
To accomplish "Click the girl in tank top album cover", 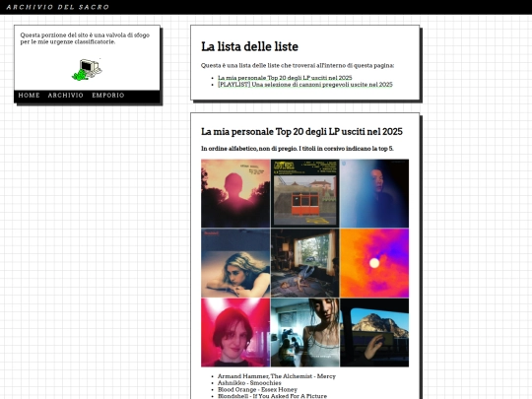I will click(305, 333).
